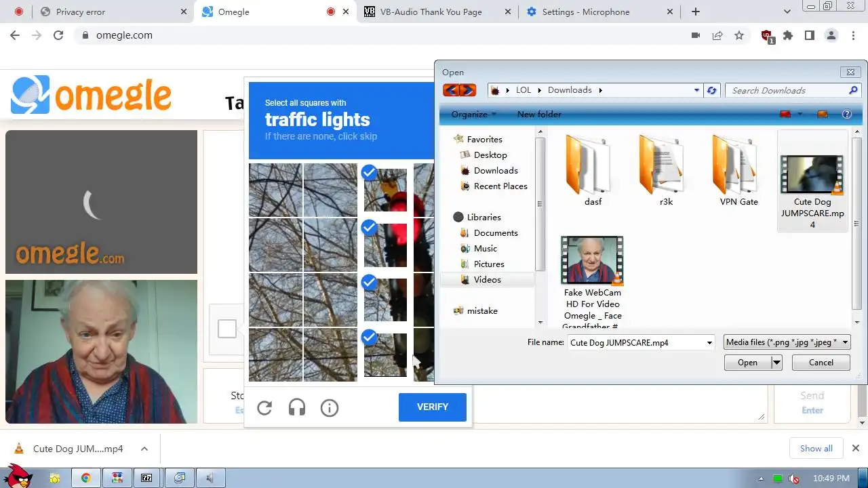
Task: Open the Extensions puzzle piece menu
Action: click(x=788, y=35)
